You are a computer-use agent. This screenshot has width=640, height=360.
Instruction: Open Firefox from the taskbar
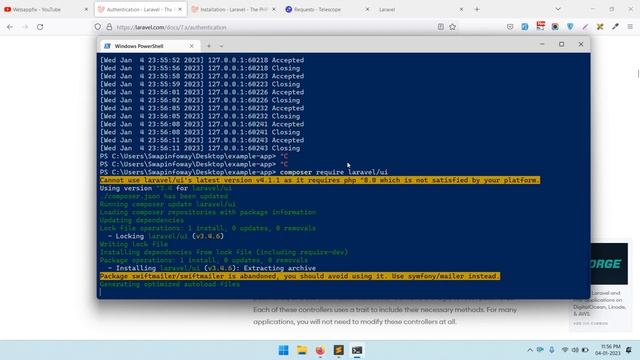click(x=320, y=350)
